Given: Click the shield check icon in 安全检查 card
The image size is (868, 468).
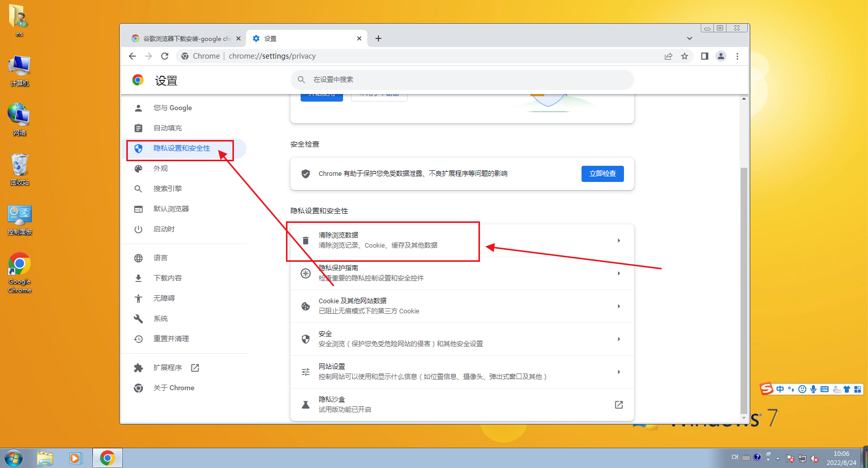Looking at the screenshot, I should (306, 174).
